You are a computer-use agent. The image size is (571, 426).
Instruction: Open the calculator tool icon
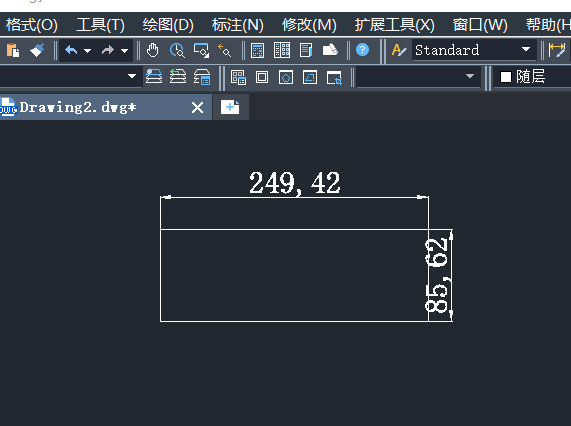(x=257, y=50)
